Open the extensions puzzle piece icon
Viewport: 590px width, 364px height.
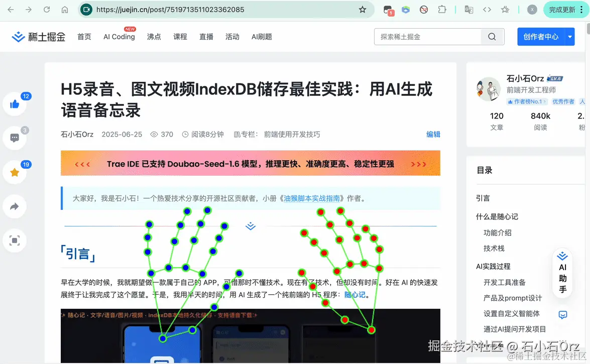coord(442,10)
